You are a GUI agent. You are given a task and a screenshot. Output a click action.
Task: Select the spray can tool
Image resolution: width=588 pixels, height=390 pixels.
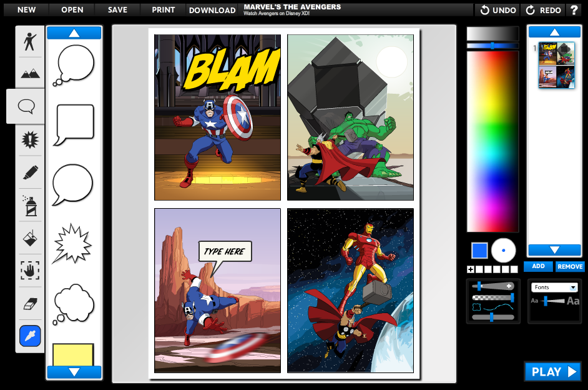pyautogui.click(x=30, y=206)
